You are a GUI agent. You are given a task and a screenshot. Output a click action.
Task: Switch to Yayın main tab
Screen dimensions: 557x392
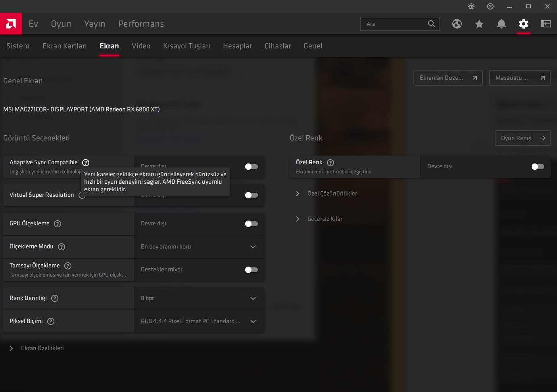95,24
